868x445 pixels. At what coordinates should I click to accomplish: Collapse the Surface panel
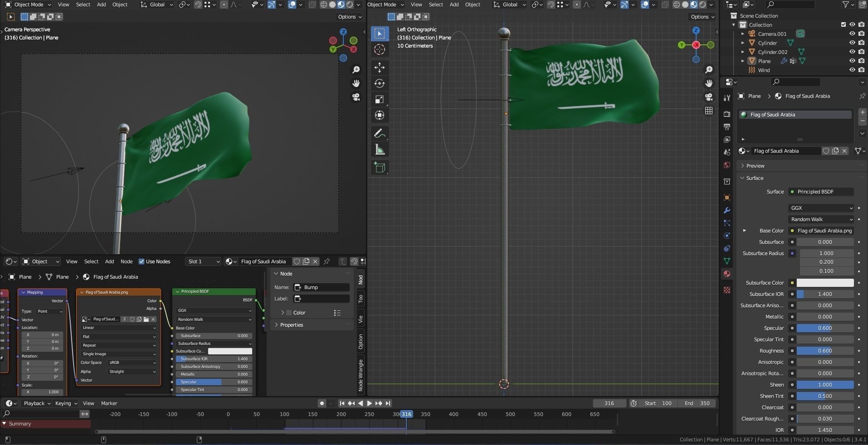click(x=755, y=178)
